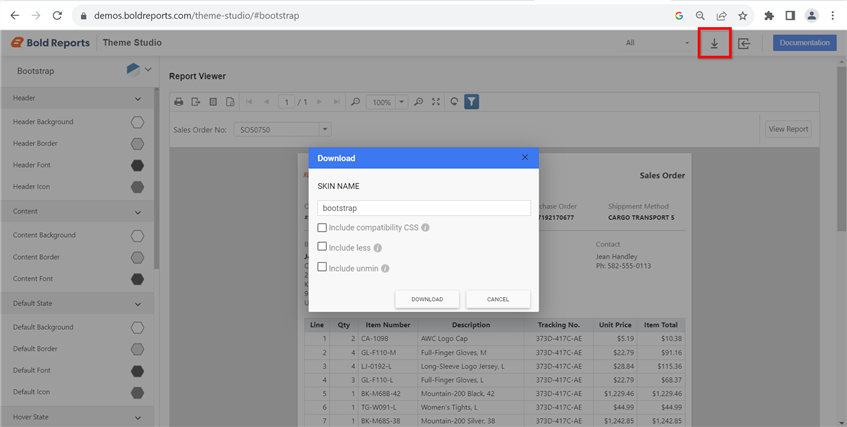The width and height of the screenshot is (847, 427).
Task: Open Default Font color swatch
Action: [137, 371]
